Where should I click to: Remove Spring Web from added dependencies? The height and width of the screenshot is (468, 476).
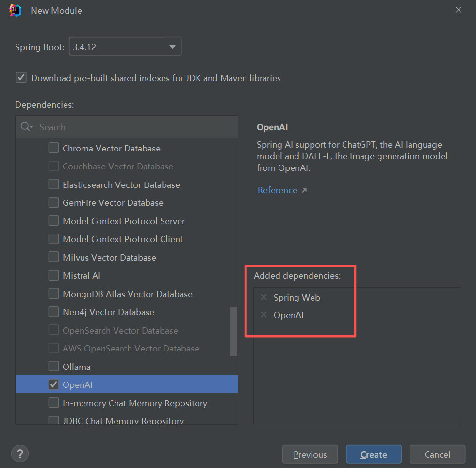tap(264, 297)
